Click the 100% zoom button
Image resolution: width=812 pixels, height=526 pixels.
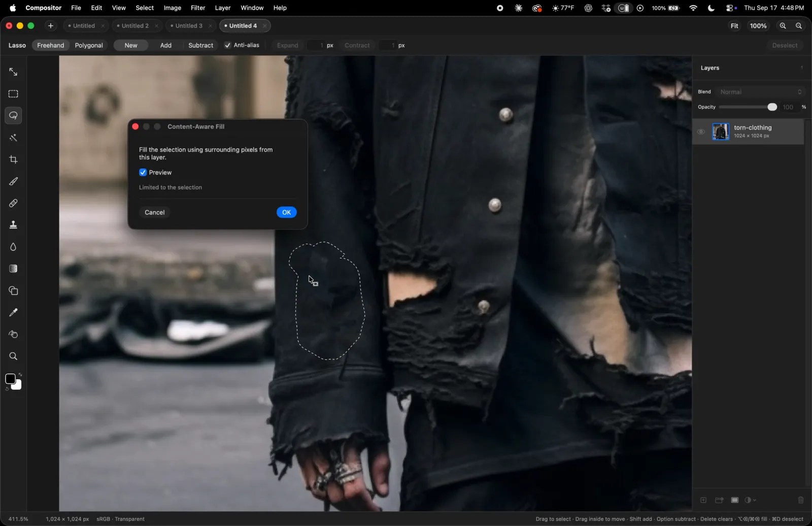click(x=758, y=26)
